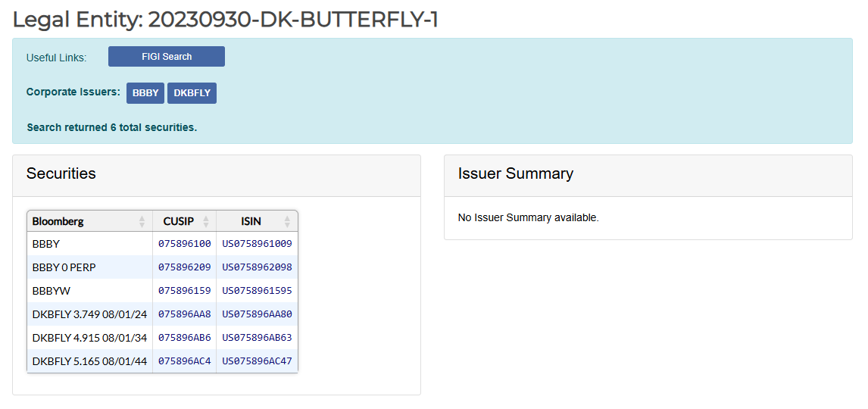
Task: Click the Securities panel heading
Action: (61, 173)
